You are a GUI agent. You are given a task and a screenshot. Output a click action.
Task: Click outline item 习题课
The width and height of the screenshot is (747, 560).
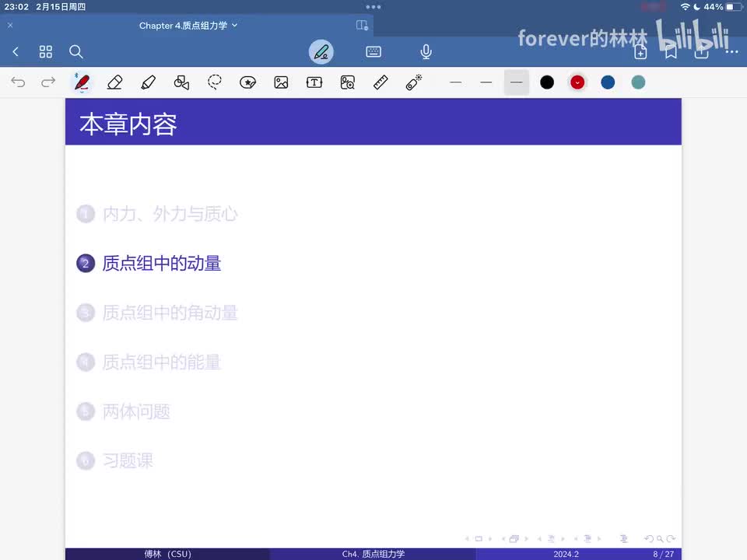point(128,460)
